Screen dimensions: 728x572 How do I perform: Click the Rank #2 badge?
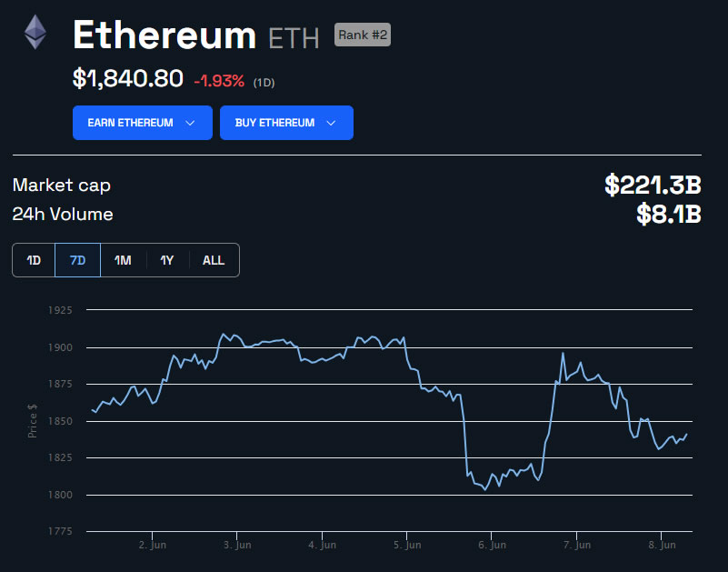(x=362, y=35)
